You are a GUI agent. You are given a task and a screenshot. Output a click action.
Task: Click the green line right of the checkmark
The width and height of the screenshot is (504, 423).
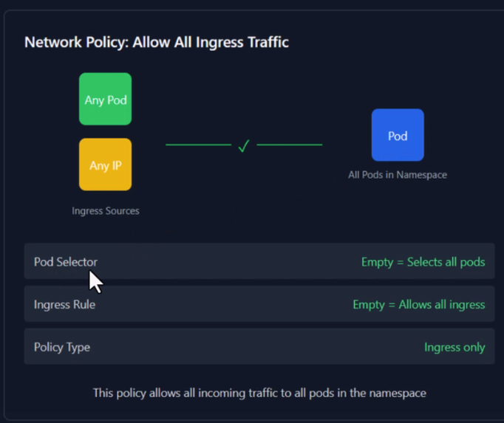[289, 145]
